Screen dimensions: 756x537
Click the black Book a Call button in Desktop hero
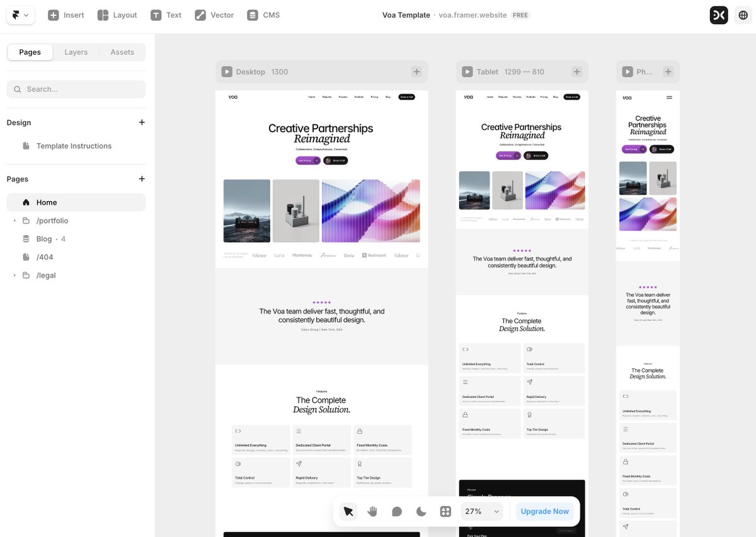(336, 161)
